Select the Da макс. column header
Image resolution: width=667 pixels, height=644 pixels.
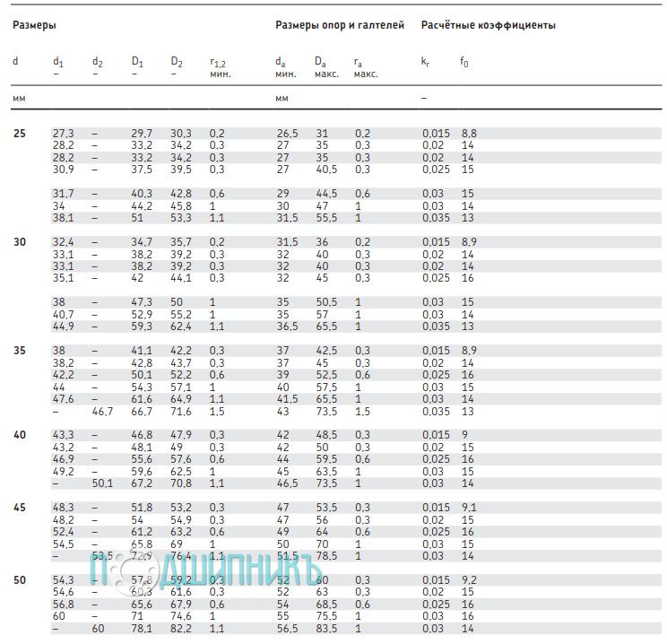click(326, 67)
